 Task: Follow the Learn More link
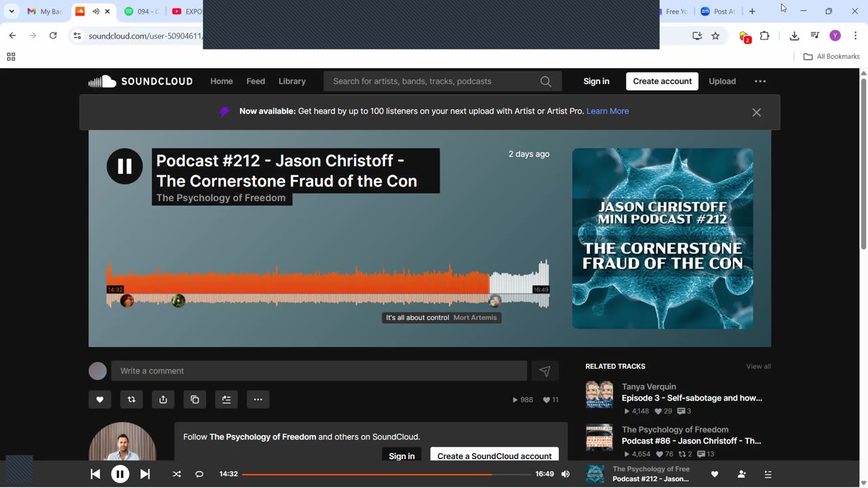pyautogui.click(x=608, y=111)
